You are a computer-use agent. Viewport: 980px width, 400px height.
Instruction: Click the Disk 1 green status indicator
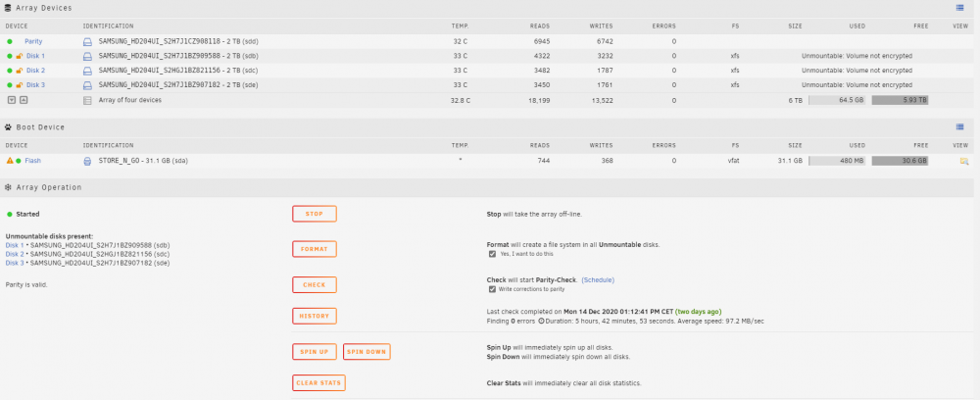point(10,56)
